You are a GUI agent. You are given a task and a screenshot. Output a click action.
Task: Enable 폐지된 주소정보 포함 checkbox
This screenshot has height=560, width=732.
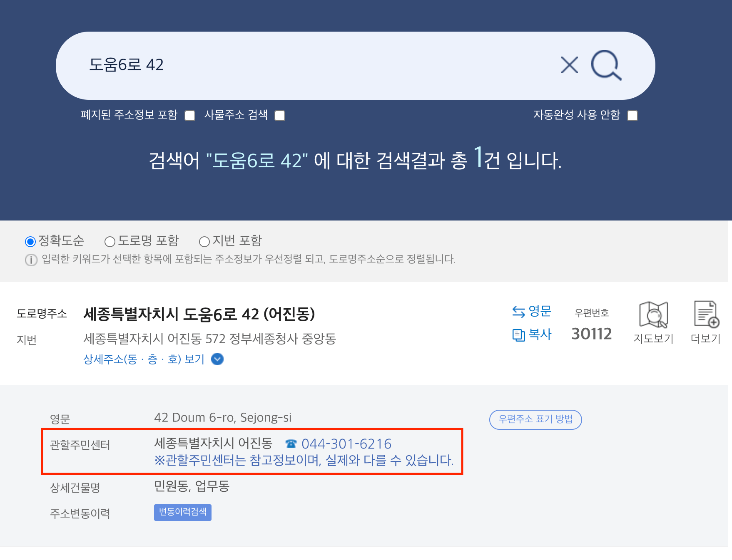pos(190,116)
